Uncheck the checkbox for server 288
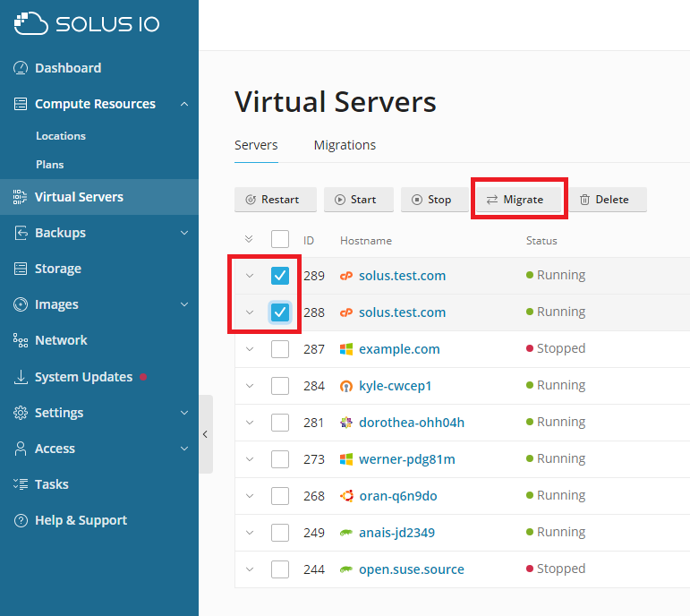The width and height of the screenshot is (690, 616). click(280, 312)
